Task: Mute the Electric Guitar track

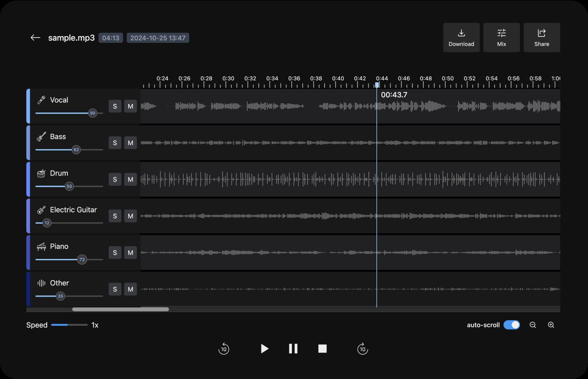Action: [131, 216]
